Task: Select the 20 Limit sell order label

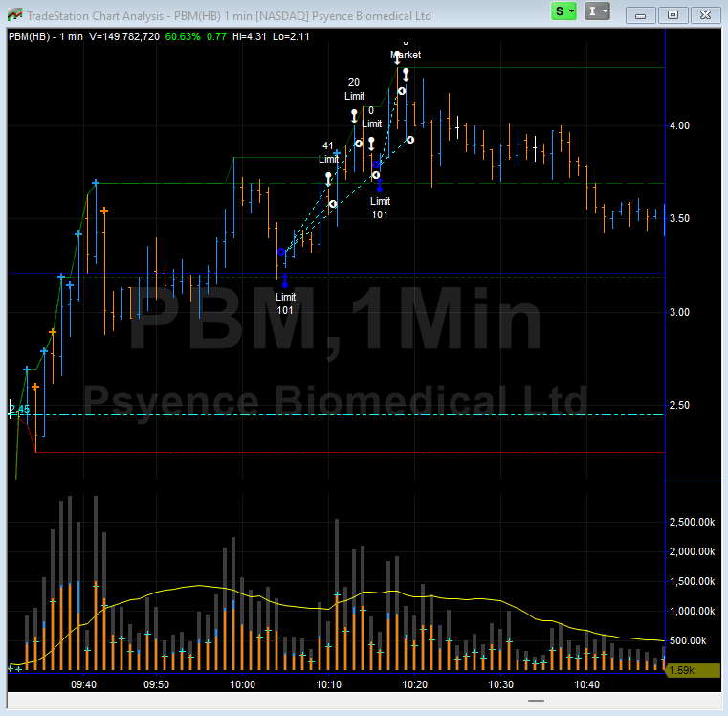Action: pyautogui.click(x=354, y=89)
